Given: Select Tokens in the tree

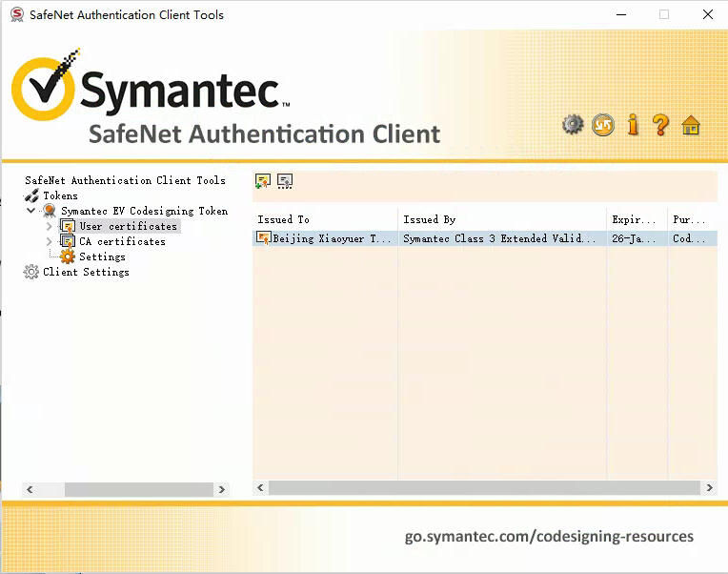Looking at the screenshot, I should [60, 195].
